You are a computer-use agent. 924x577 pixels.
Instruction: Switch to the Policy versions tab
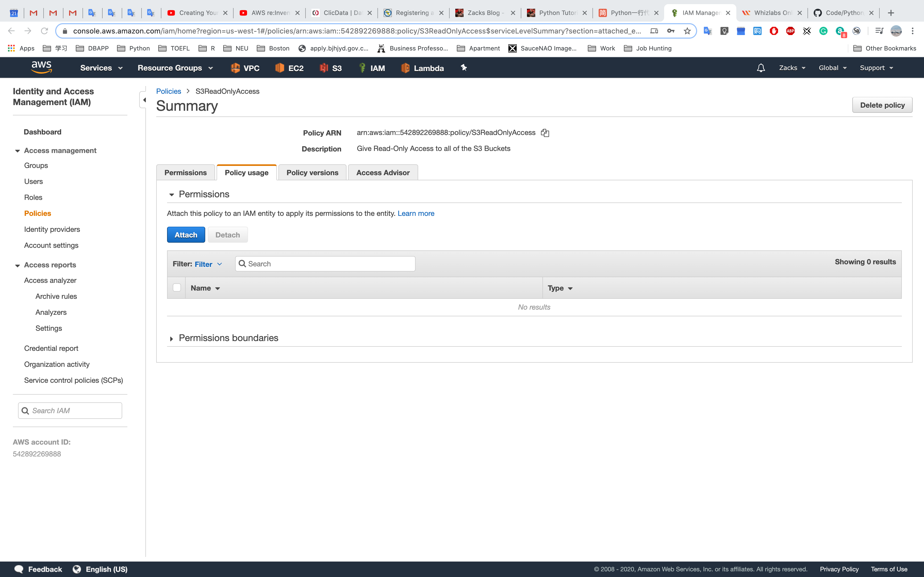click(x=312, y=173)
